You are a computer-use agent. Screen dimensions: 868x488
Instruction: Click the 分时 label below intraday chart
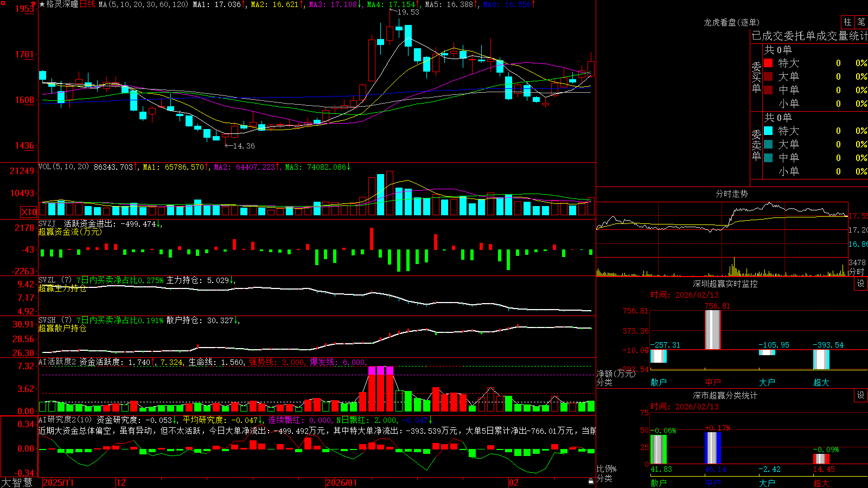point(857,272)
